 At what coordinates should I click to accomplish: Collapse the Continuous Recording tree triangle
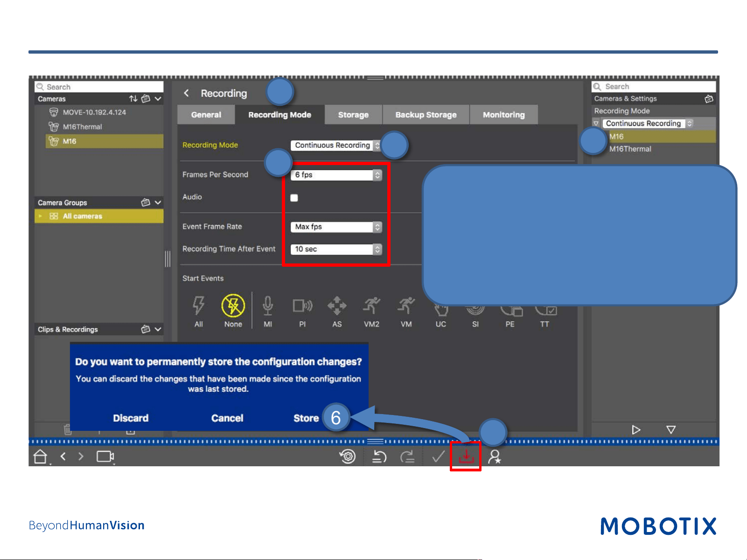coord(596,124)
